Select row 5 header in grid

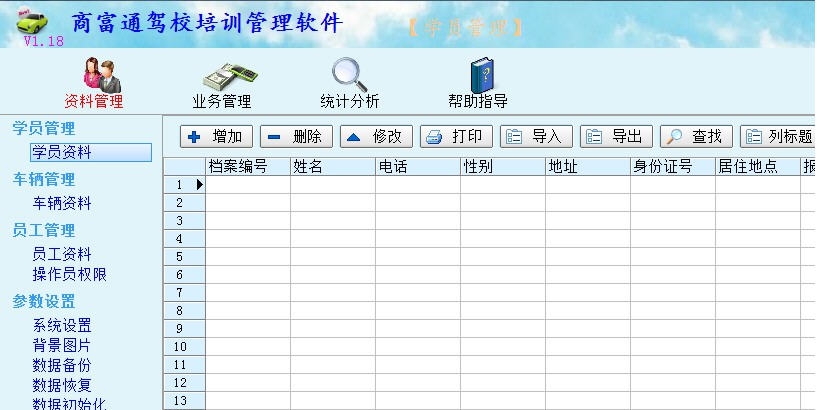coord(184,257)
